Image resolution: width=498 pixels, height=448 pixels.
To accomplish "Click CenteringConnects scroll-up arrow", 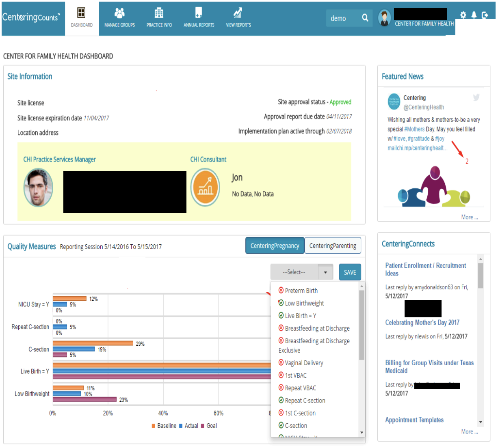I will pyautogui.click(x=481, y=259).
